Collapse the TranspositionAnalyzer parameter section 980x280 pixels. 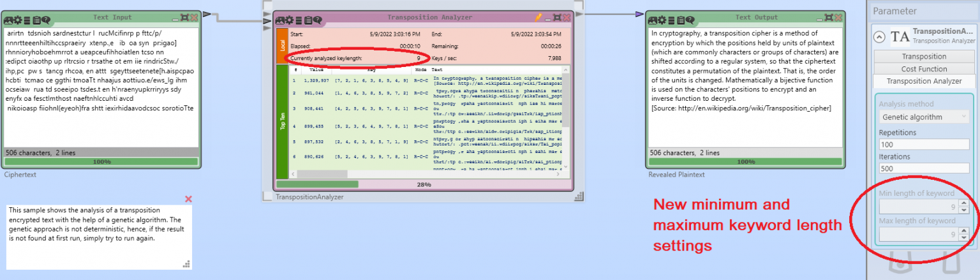click(879, 37)
